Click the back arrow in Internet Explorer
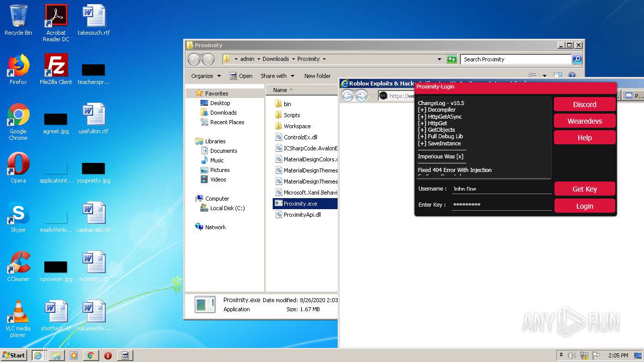The width and height of the screenshot is (644, 362). 347,96
